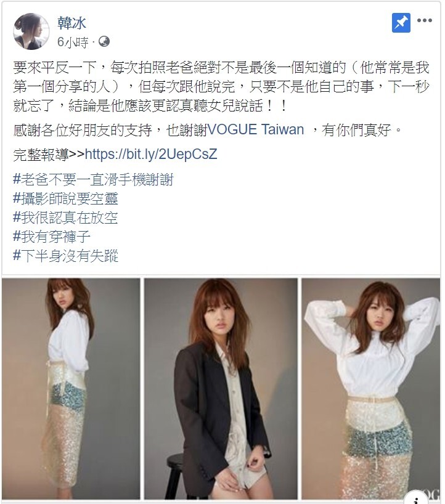Click hashtag #老爸不要一直滑手機謝謝
445x504 pixels.
click(93, 179)
